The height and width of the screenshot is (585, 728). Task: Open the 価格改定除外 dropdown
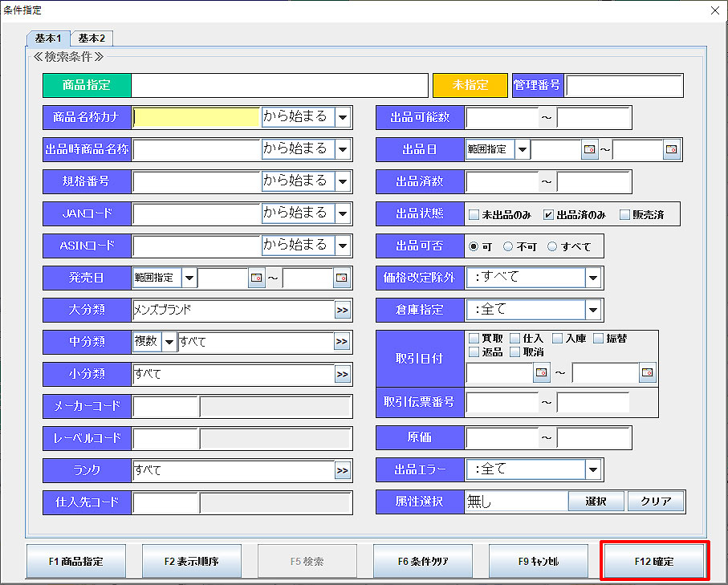[x=593, y=278]
